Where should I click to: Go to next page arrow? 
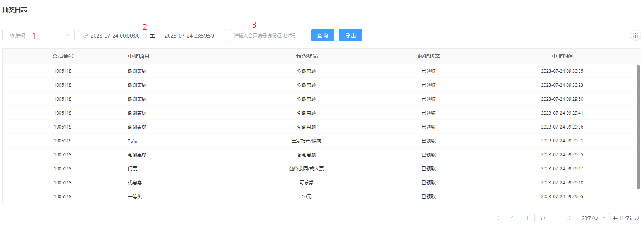point(556,218)
